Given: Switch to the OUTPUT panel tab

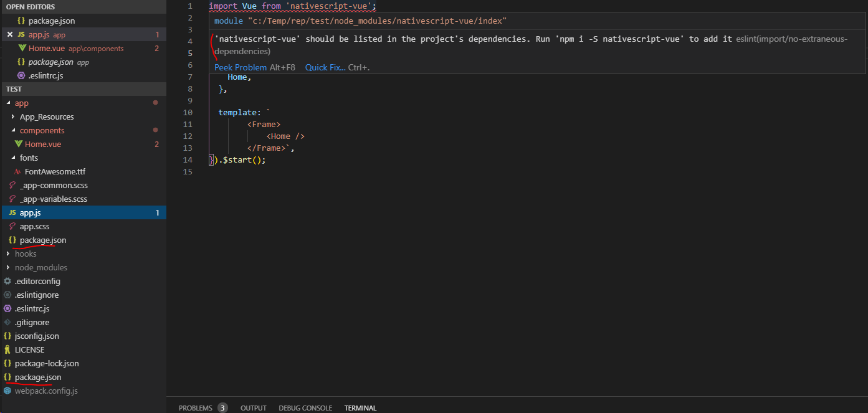Looking at the screenshot, I should click(254, 408).
